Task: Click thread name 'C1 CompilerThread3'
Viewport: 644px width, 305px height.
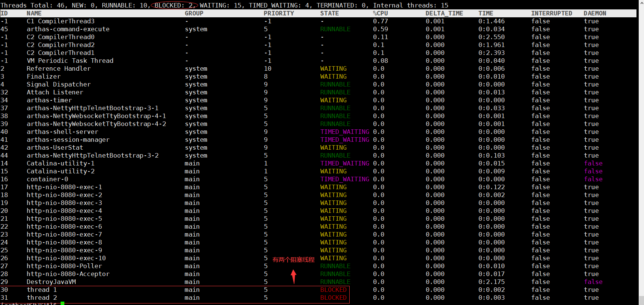Action: 61,21
